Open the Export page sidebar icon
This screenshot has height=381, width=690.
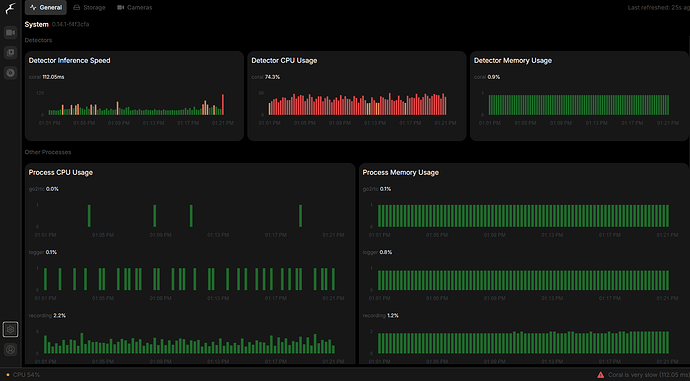[11, 73]
